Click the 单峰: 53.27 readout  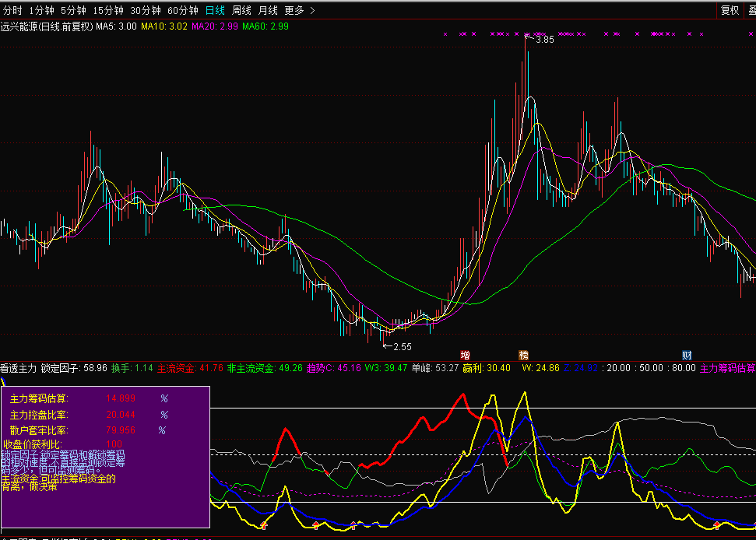435,369
